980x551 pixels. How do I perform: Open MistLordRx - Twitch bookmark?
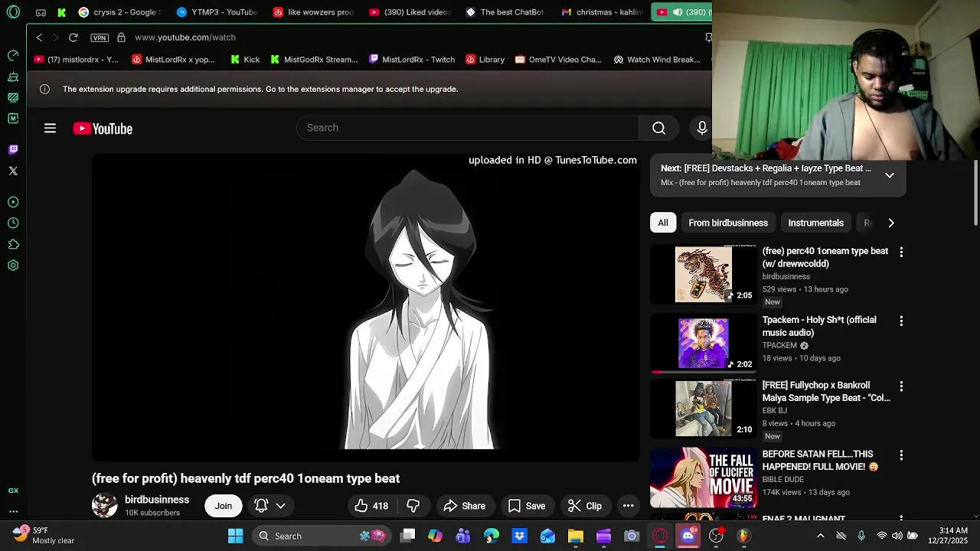(x=412, y=60)
